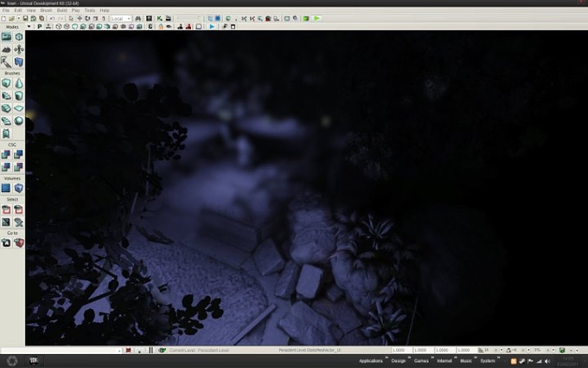Play in viewport with blue arrow icon
The image size is (588, 368).
point(212,27)
